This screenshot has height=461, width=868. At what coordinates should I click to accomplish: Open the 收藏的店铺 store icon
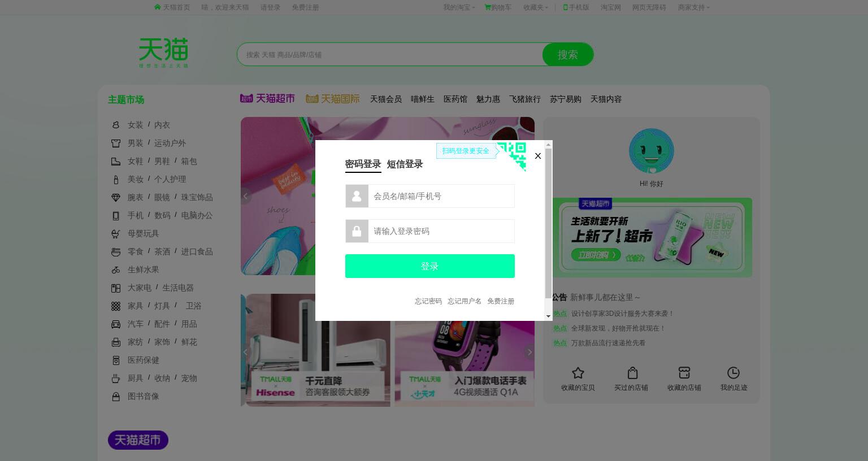pyautogui.click(x=684, y=373)
